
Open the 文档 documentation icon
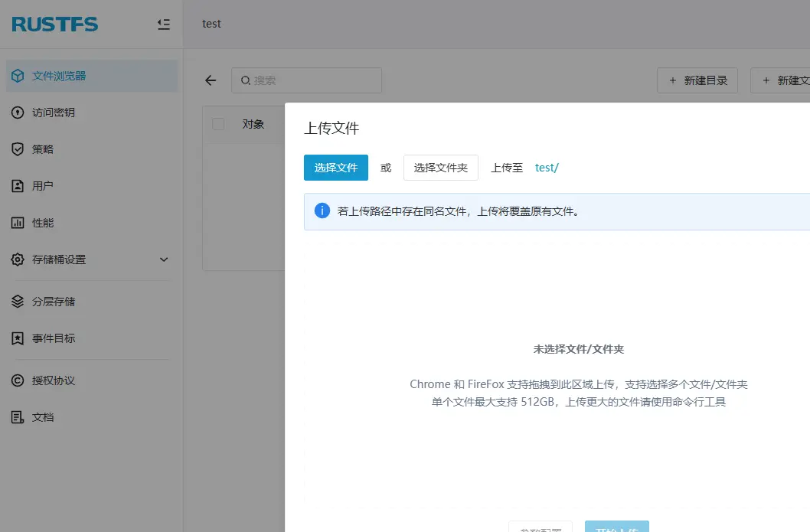coord(17,417)
